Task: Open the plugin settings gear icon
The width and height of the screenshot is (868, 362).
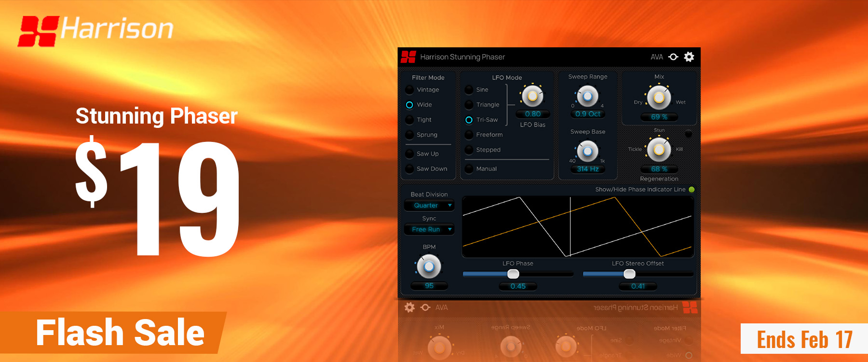Action: [689, 57]
